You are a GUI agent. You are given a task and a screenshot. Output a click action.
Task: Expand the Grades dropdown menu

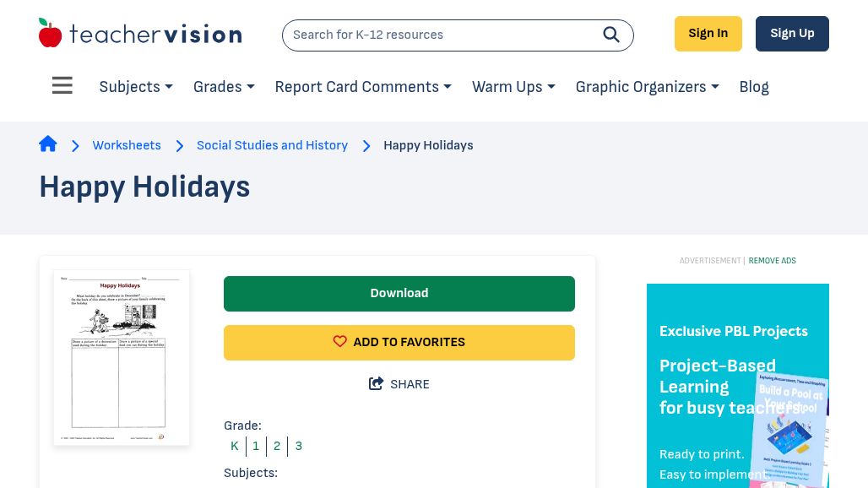point(224,87)
